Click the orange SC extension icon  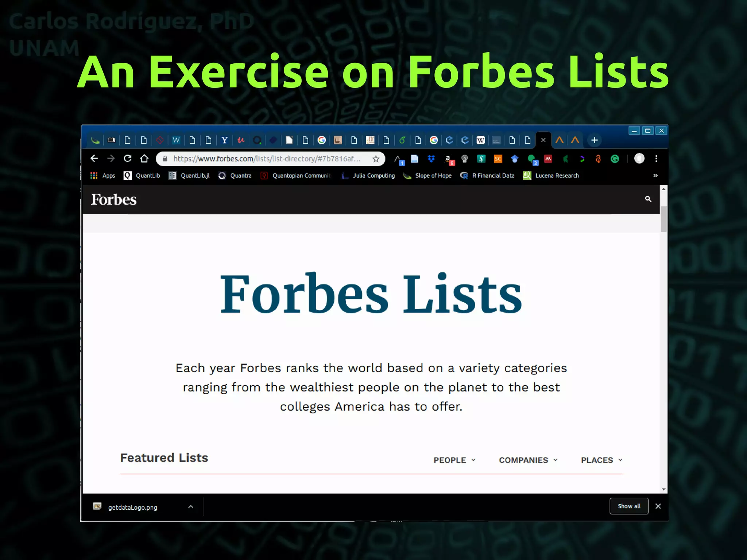498,159
